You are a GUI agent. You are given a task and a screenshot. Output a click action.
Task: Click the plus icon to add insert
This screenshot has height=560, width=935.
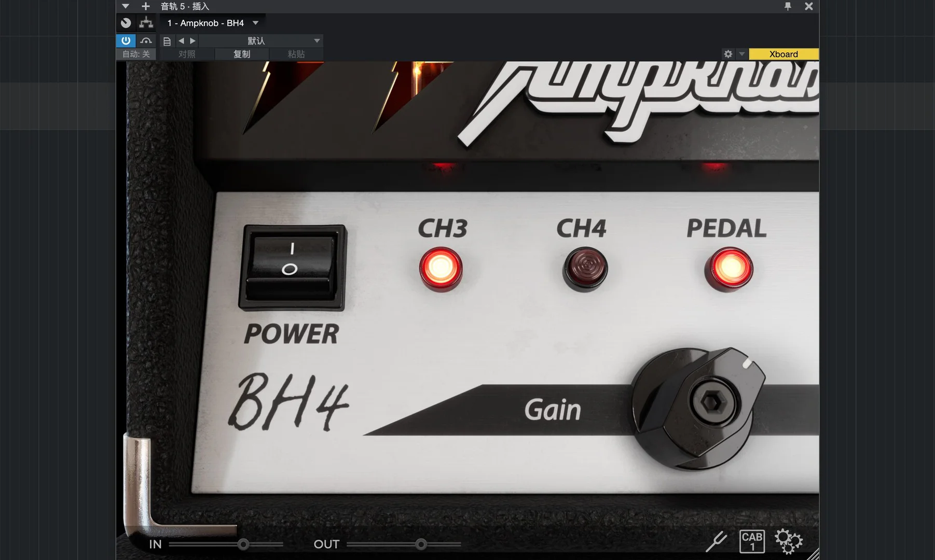click(146, 6)
